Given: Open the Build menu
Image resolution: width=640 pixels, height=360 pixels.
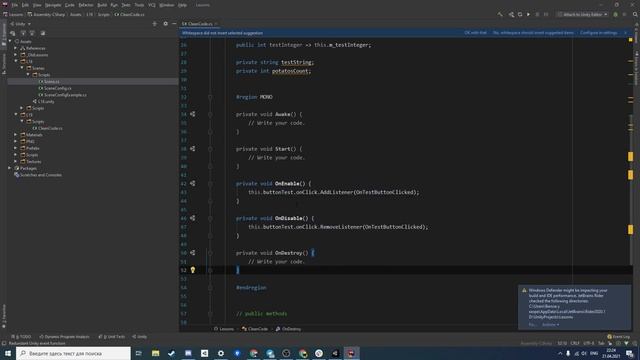Looking at the screenshot, I should (102, 5).
